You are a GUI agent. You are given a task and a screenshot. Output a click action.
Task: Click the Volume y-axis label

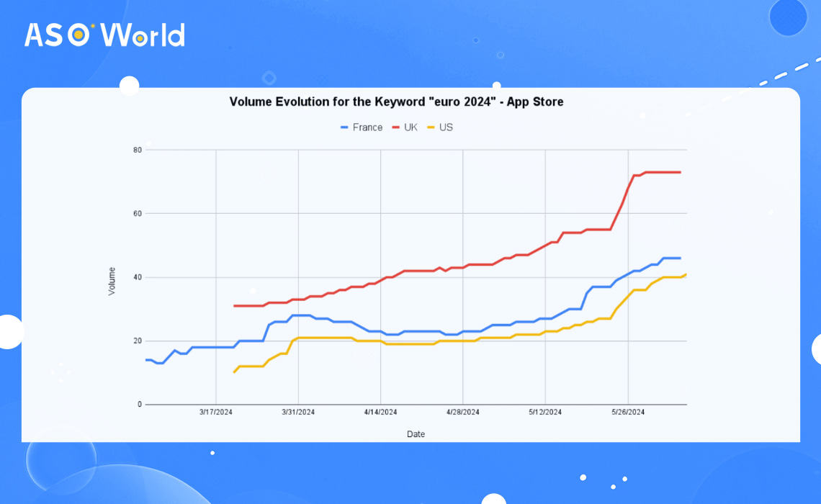coord(112,281)
